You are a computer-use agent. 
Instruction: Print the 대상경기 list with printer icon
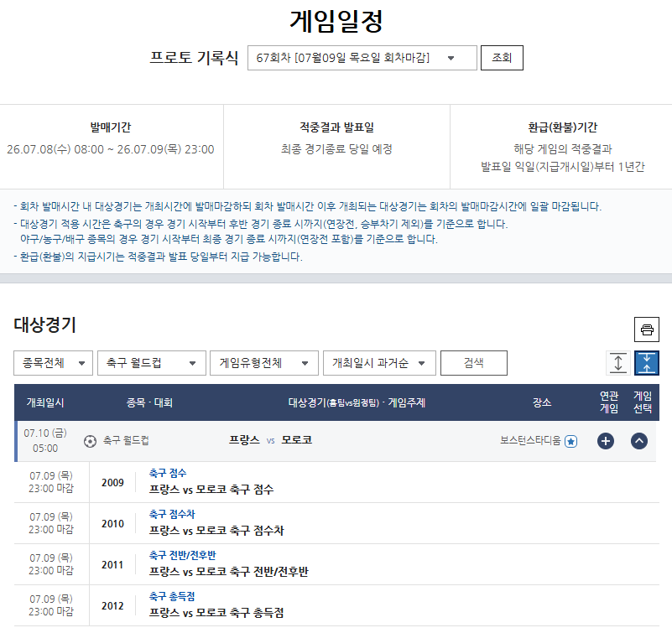(646, 329)
